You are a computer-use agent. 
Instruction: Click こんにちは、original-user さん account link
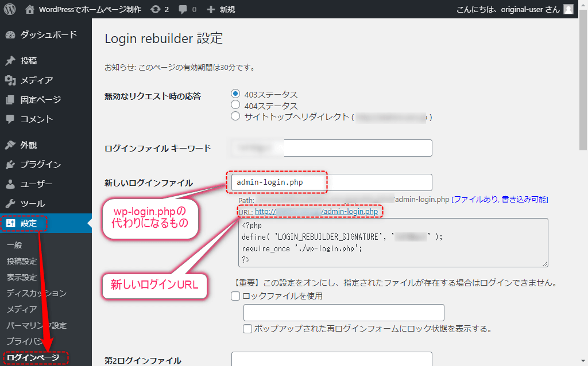pyautogui.click(x=508, y=9)
